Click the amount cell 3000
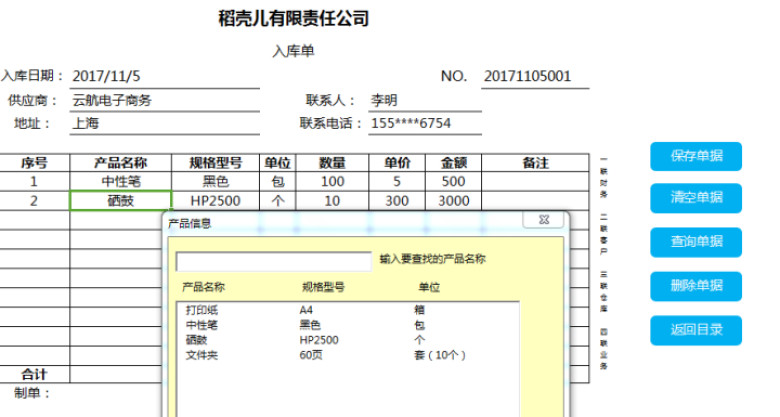Image resolution: width=780 pixels, height=417 pixels. point(453,201)
